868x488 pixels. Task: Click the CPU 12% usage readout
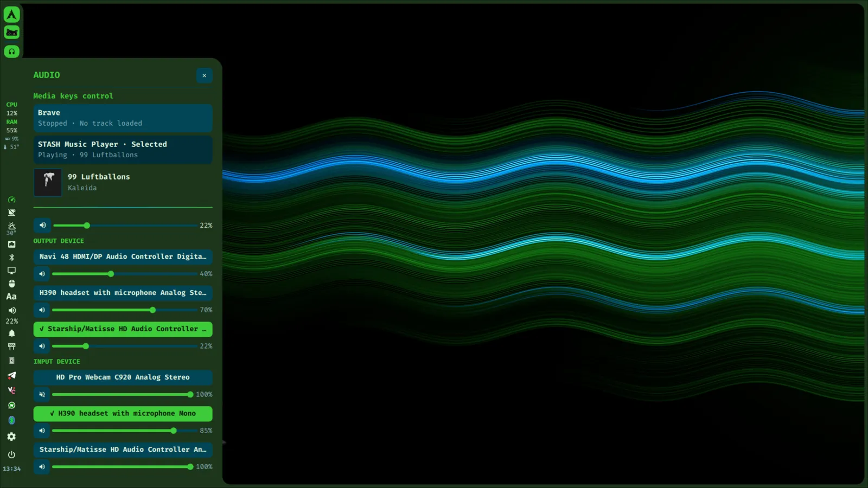click(x=11, y=109)
